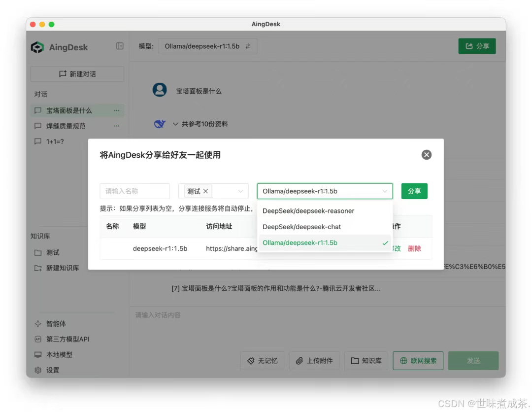Image resolution: width=532 pixels, height=412 pixels.
Task: Click the top-right 分享 button
Action: coord(477,46)
